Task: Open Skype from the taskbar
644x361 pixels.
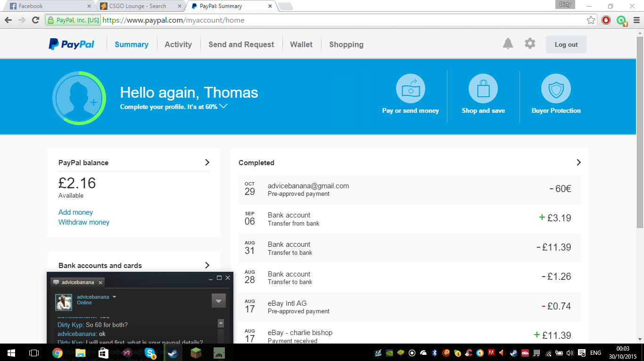Action: (x=150, y=353)
